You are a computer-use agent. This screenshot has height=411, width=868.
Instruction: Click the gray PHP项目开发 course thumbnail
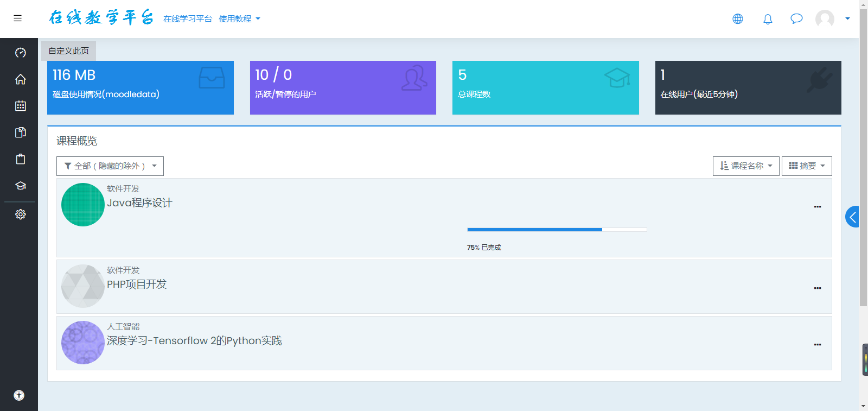click(83, 286)
